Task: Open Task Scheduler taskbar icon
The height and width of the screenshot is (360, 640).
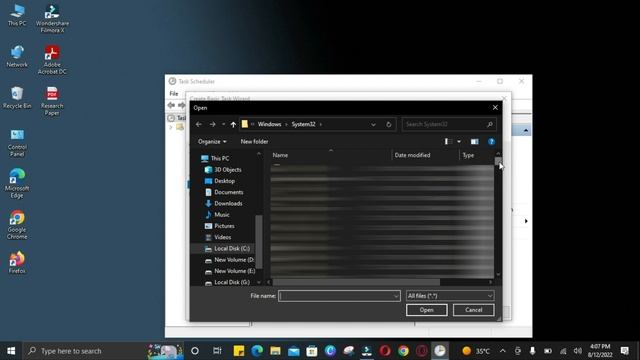Action: (x=440, y=351)
